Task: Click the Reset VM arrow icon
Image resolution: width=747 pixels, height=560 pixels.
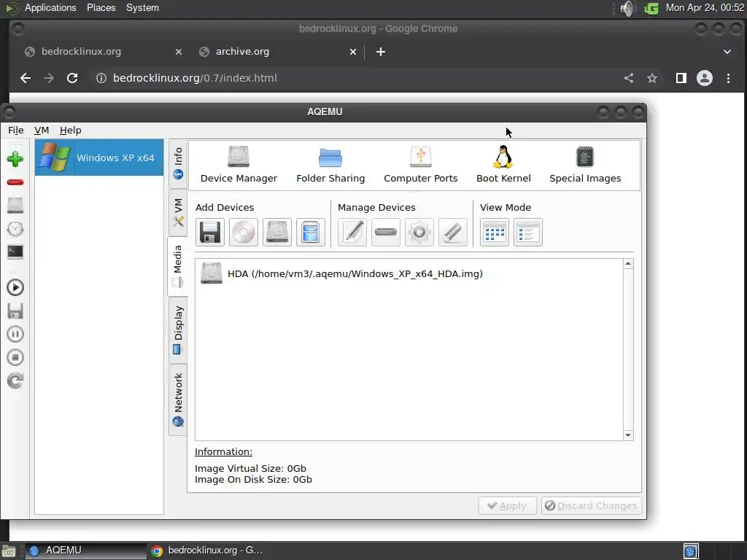Action: 15,381
